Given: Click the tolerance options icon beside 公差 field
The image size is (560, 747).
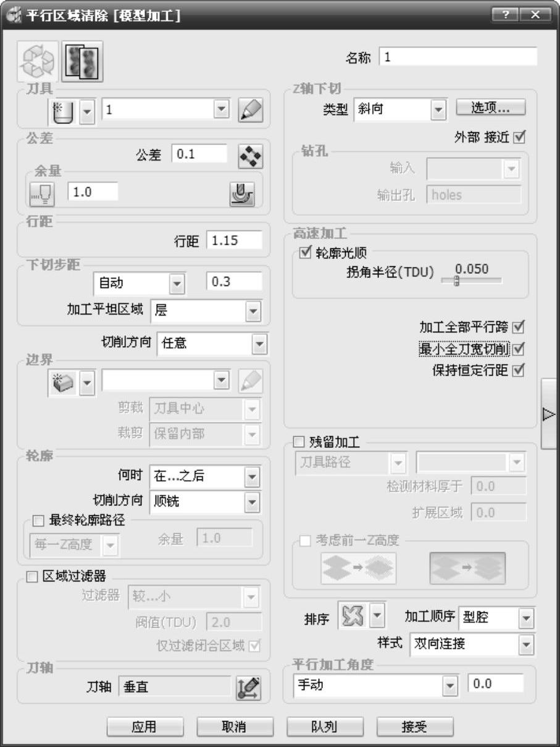Looking at the screenshot, I should pos(250,156).
